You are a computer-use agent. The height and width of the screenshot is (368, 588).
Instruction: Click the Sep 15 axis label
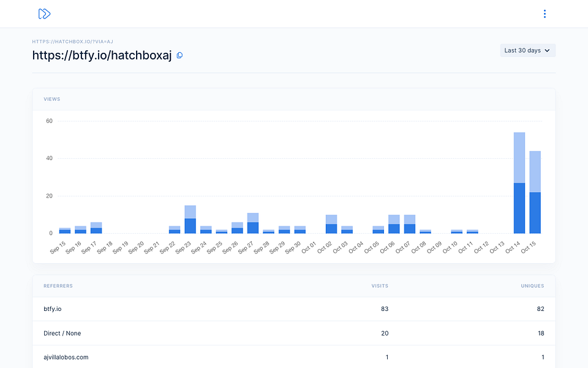pos(58,248)
